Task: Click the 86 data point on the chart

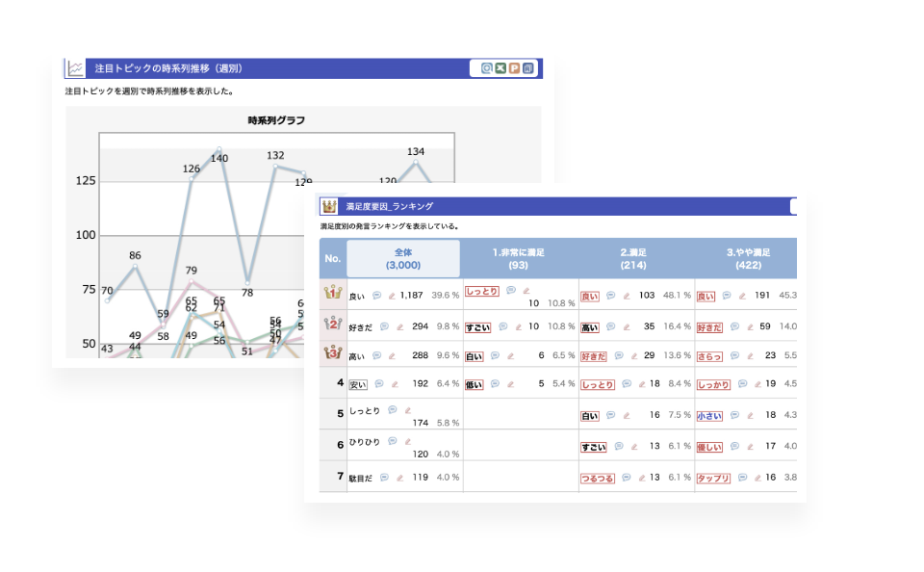Action: (x=135, y=266)
